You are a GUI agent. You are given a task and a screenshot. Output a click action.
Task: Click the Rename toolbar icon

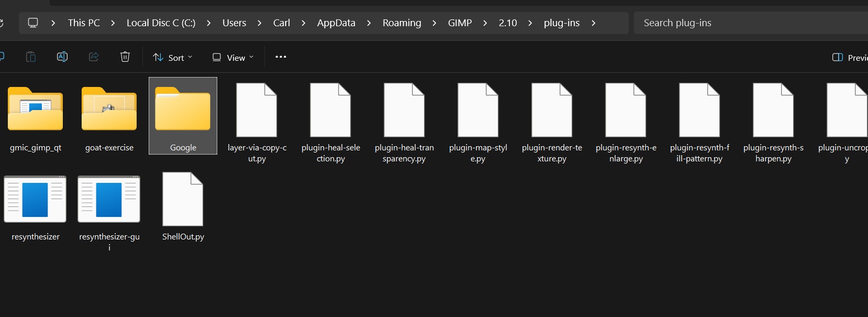[62, 57]
